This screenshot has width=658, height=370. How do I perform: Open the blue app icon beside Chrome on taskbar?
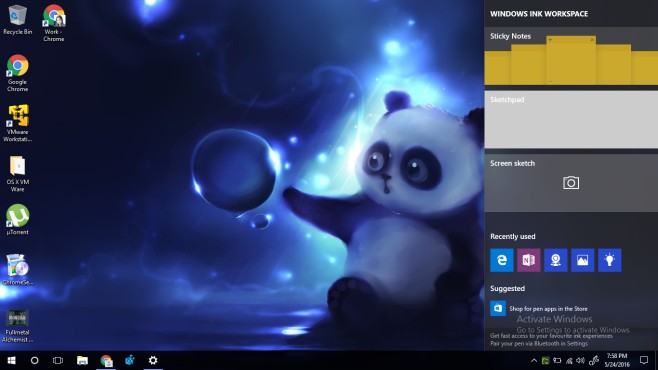pyautogui.click(x=130, y=360)
